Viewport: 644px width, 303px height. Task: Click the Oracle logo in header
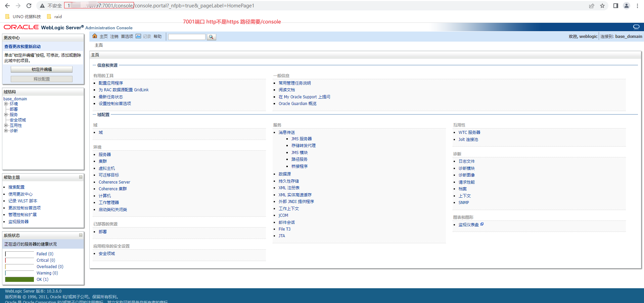point(21,27)
